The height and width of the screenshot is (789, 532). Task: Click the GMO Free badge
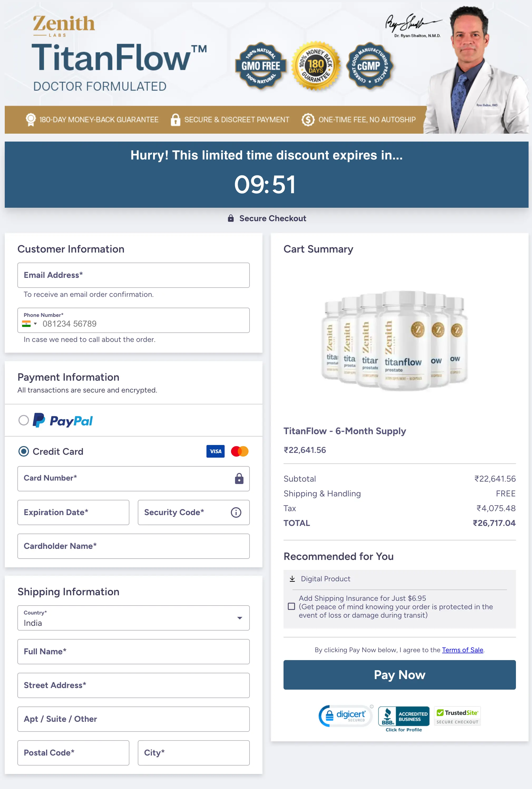(x=261, y=65)
